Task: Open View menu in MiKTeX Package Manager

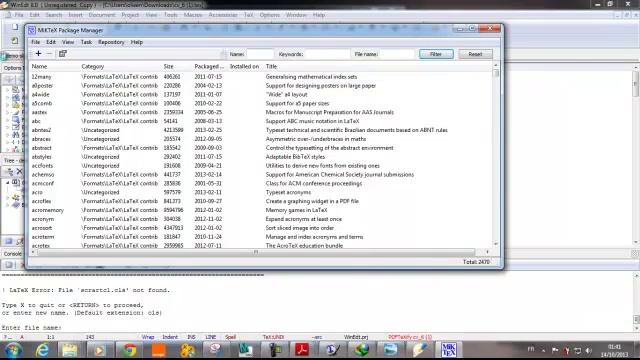Action: tap(68, 42)
